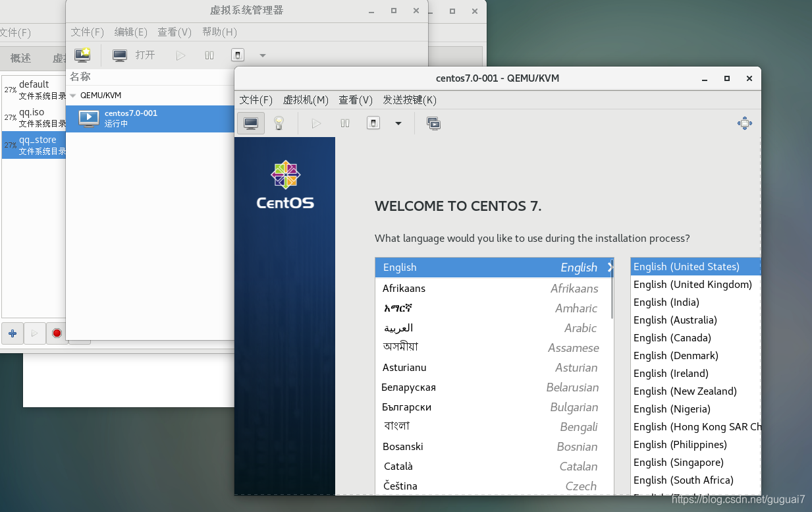Image resolution: width=812 pixels, height=512 pixels.
Task: Select Bulgarian language row
Action: (x=494, y=407)
